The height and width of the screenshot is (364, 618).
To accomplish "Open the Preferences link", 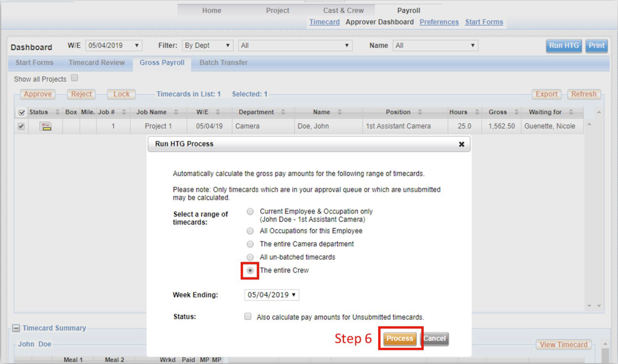I will pos(439,22).
